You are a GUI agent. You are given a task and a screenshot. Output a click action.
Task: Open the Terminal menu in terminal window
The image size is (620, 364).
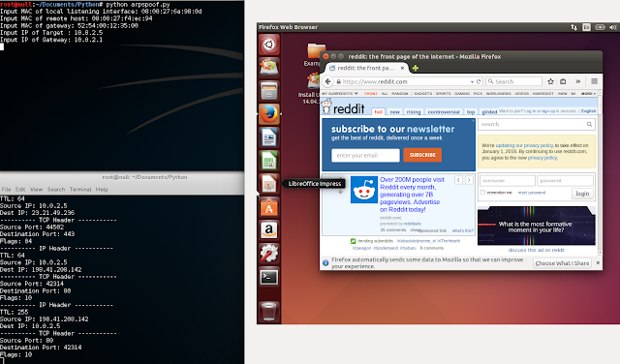(x=80, y=190)
